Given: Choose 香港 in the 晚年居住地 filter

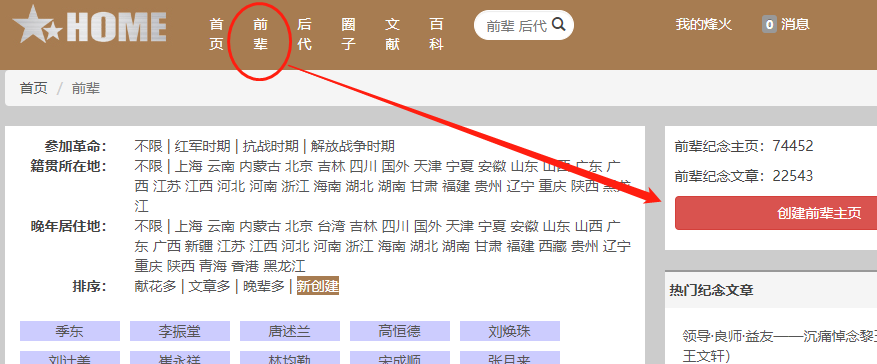Looking at the screenshot, I should [245, 266].
